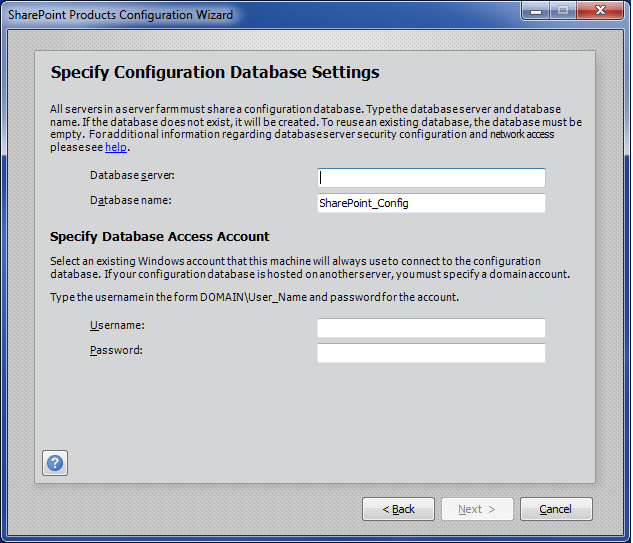Click the 'Specify Configuration Database Settings' heading
Viewport: 633px width, 543px height.
(215, 73)
